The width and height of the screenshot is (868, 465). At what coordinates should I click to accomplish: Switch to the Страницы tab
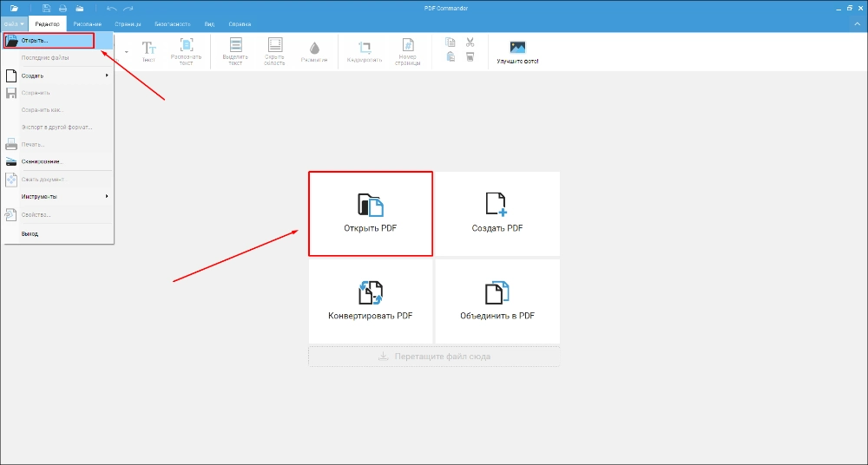point(128,24)
